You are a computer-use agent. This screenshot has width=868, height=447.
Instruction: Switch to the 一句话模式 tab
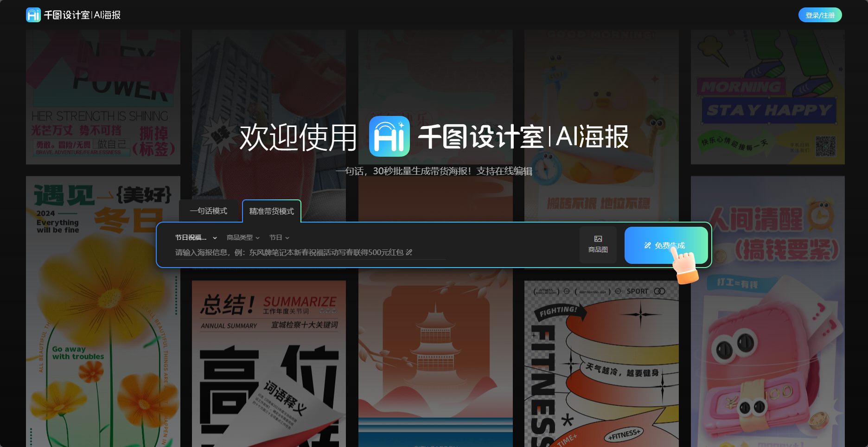click(x=208, y=211)
